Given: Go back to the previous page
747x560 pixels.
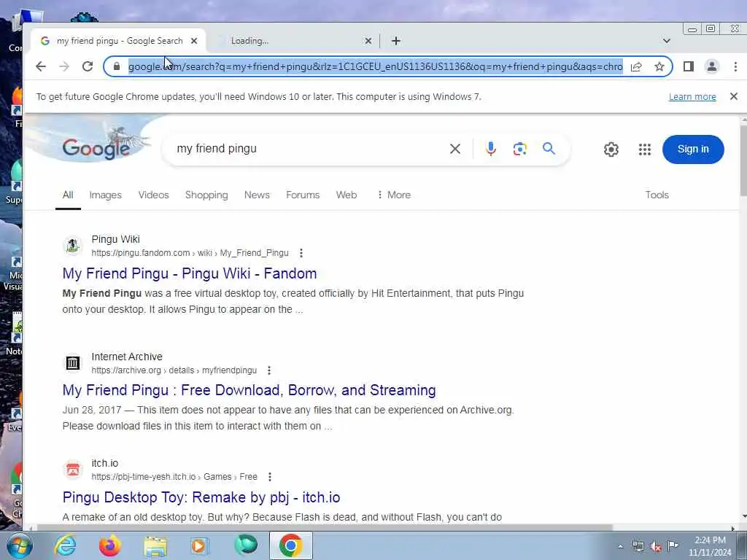Looking at the screenshot, I should tap(41, 66).
